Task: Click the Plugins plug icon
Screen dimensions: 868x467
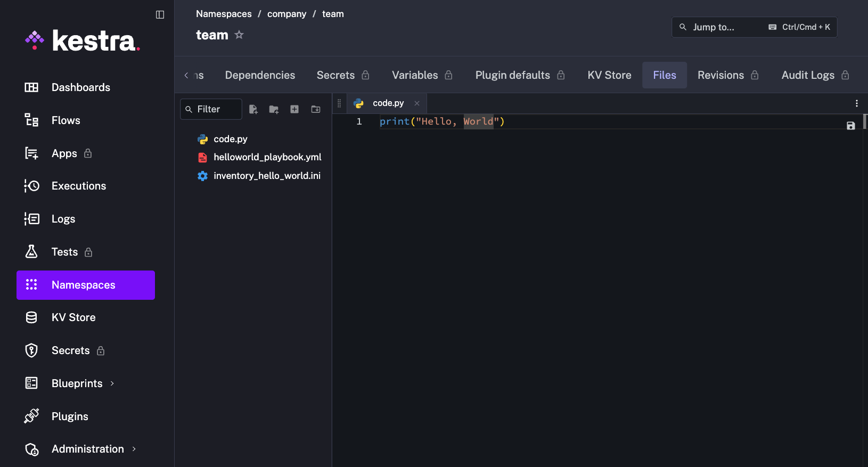Action: point(31,416)
